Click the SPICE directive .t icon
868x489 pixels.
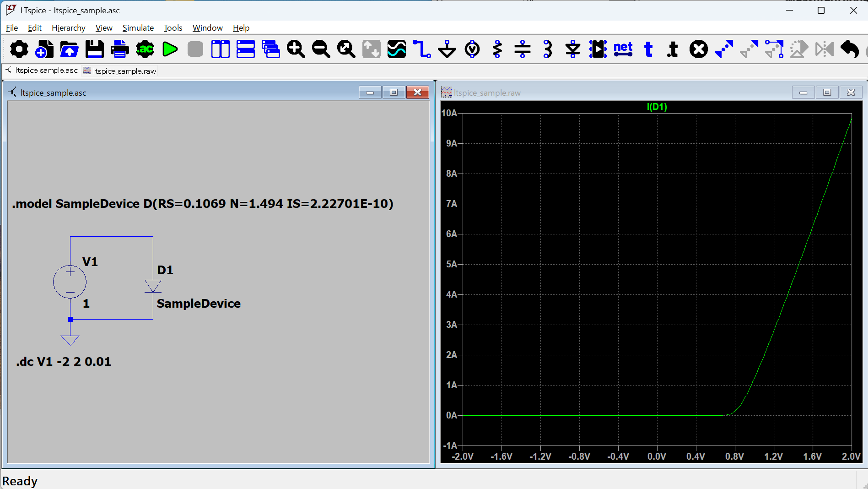[673, 49]
